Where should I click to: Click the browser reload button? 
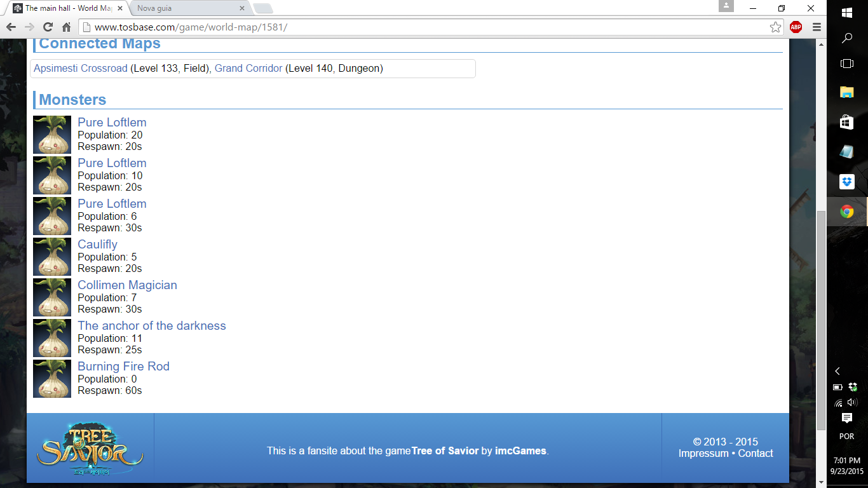(48, 27)
